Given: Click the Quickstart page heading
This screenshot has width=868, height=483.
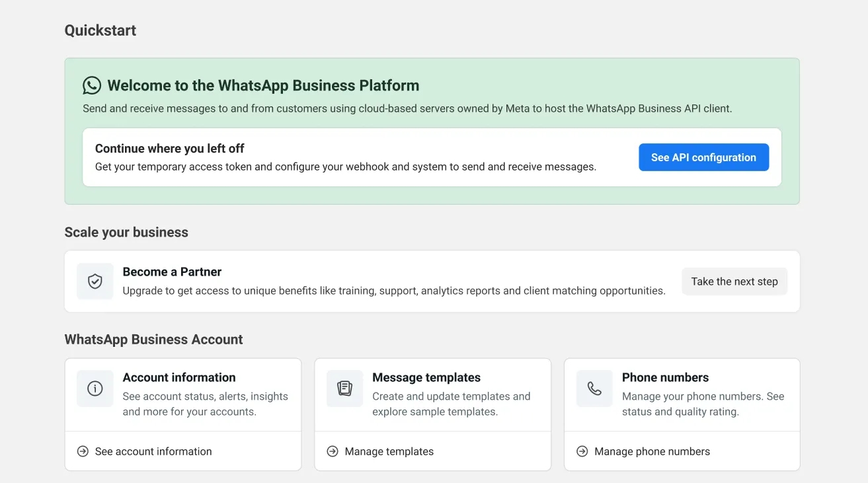Looking at the screenshot, I should pyautogui.click(x=100, y=30).
